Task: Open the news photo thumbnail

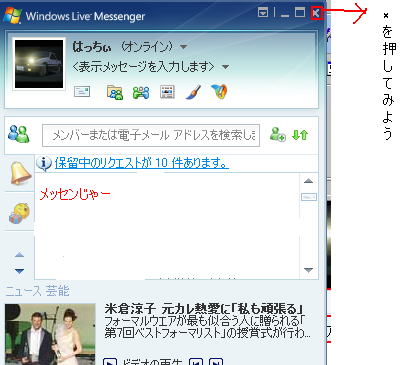Action: tap(50, 334)
